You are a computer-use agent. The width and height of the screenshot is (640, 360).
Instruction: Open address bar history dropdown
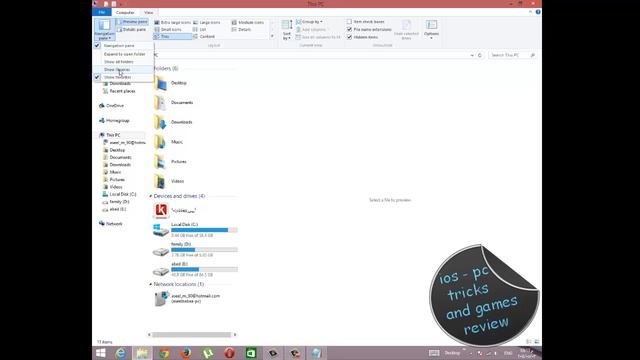pyautogui.click(x=472, y=55)
